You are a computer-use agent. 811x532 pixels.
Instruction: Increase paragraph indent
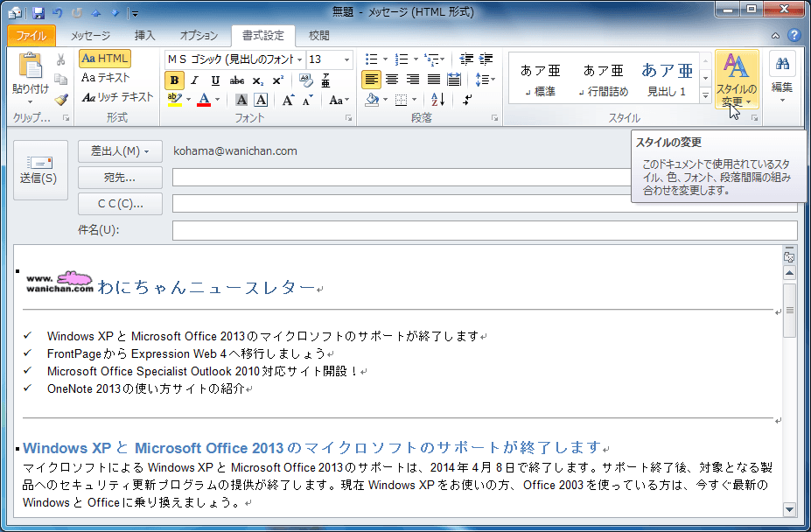pos(486,59)
